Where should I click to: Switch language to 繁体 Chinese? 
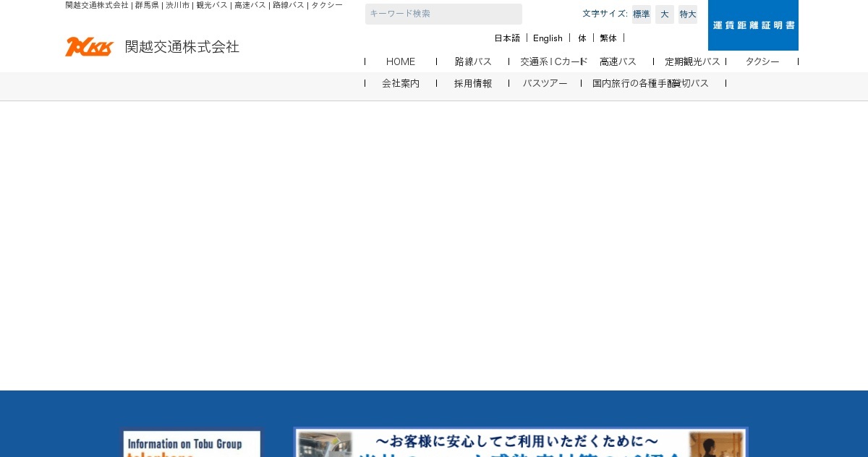pos(608,38)
